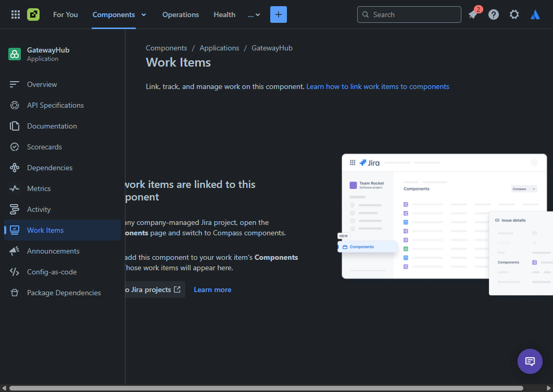Open Package Dependencies section
Screen dimensions: 553x392
[x=63, y=292]
